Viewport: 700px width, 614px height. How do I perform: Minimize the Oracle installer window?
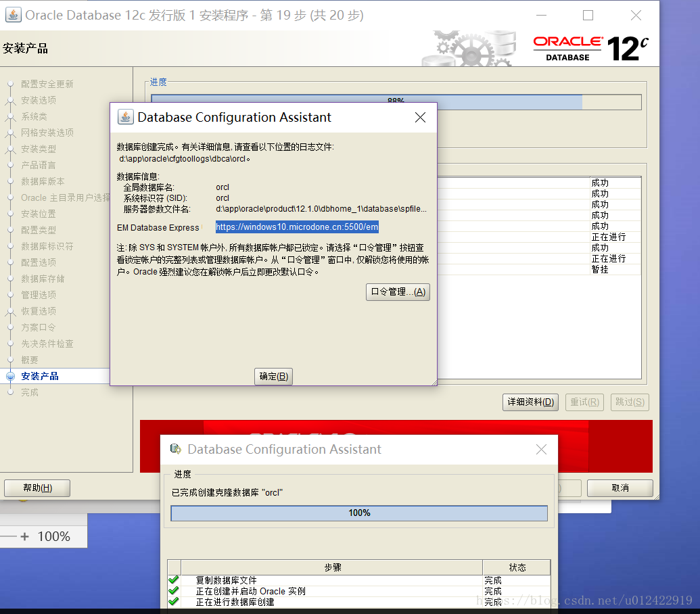coord(541,15)
